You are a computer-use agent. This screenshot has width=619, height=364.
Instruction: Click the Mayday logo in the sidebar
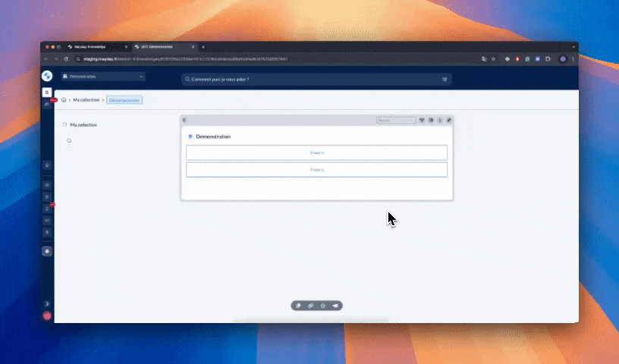(x=47, y=76)
